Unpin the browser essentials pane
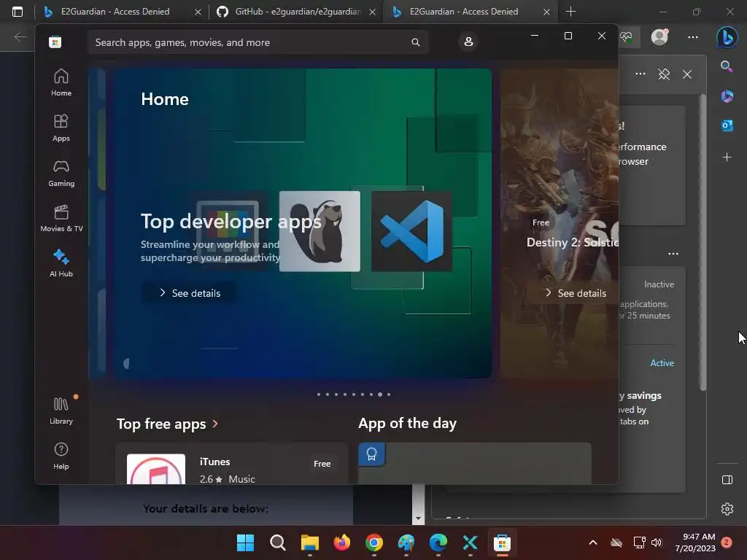The image size is (747, 560). (x=664, y=74)
